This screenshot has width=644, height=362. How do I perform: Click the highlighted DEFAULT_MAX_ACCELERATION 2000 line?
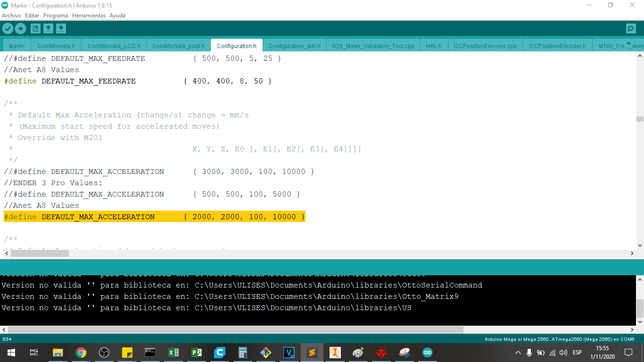coord(155,217)
